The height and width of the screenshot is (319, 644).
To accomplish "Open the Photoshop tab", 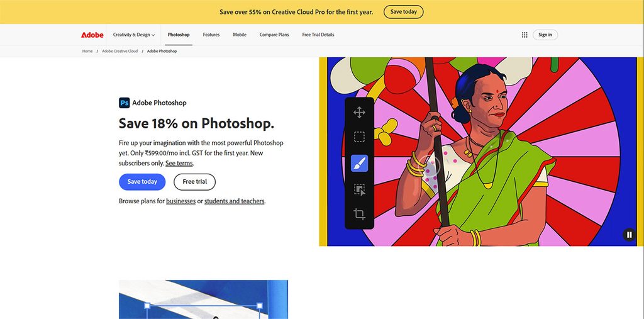I will coord(179,35).
